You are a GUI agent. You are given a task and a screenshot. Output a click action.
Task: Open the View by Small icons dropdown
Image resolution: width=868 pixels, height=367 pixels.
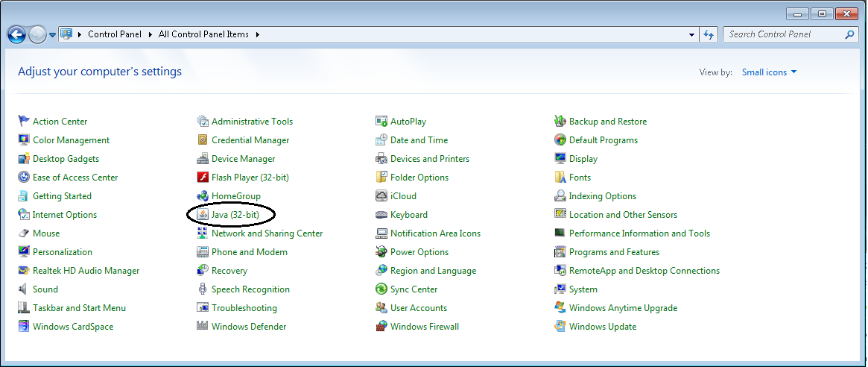coord(770,72)
